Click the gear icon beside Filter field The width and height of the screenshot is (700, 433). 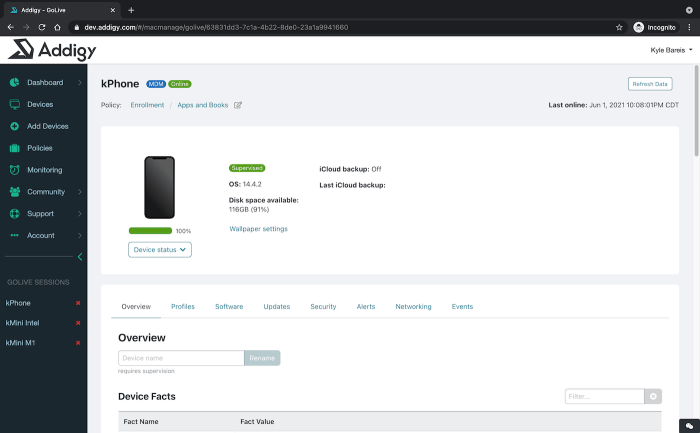point(654,397)
